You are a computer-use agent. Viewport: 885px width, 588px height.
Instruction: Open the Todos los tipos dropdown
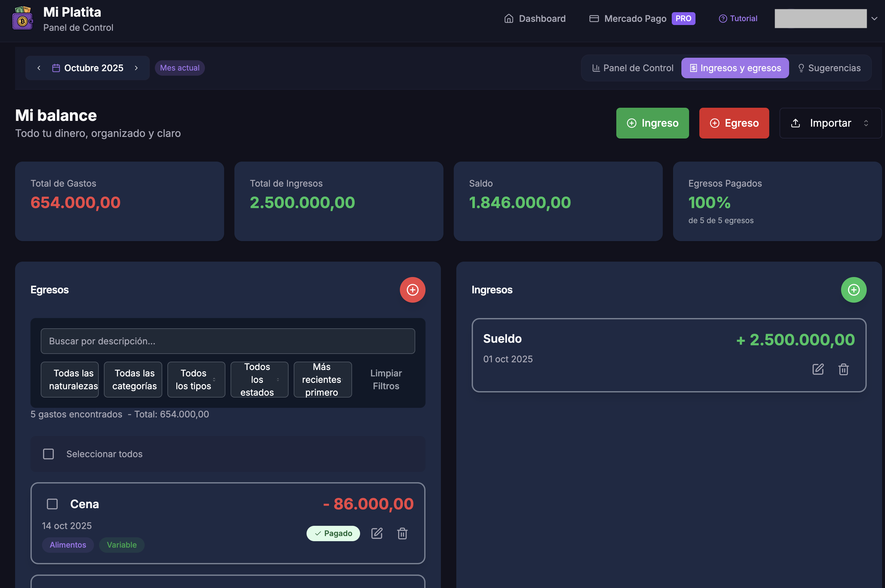(x=196, y=380)
